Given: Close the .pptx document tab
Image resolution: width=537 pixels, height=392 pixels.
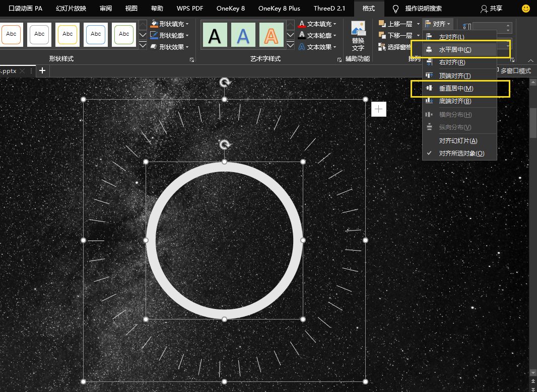Looking at the screenshot, I should click(x=23, y=71).
